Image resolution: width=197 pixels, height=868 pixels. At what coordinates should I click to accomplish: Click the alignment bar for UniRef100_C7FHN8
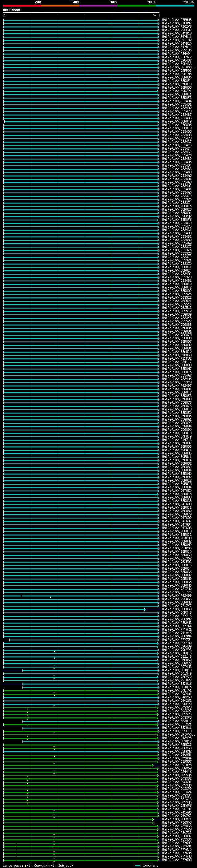81,20
